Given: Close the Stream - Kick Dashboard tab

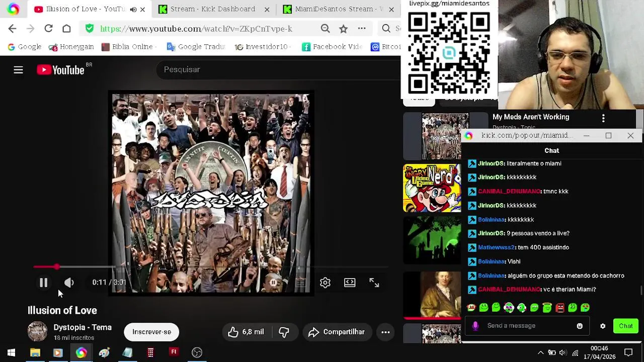Looking at the screenshot, I should coord(267,9).
